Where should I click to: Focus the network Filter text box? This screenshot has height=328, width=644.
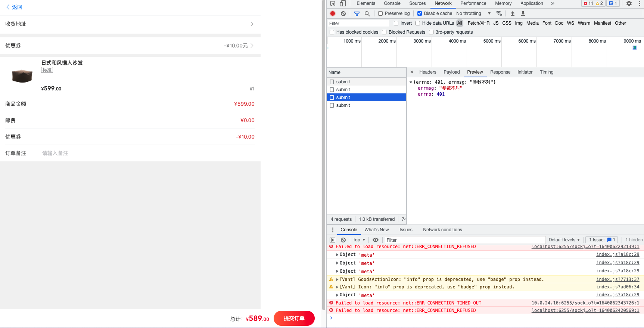358,23
